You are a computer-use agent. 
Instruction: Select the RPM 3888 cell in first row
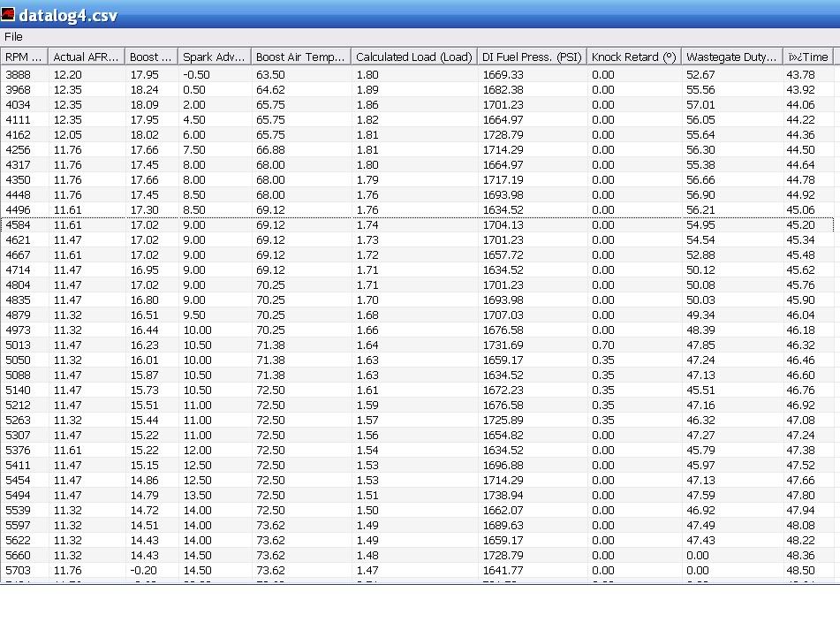tap(18, 74)
